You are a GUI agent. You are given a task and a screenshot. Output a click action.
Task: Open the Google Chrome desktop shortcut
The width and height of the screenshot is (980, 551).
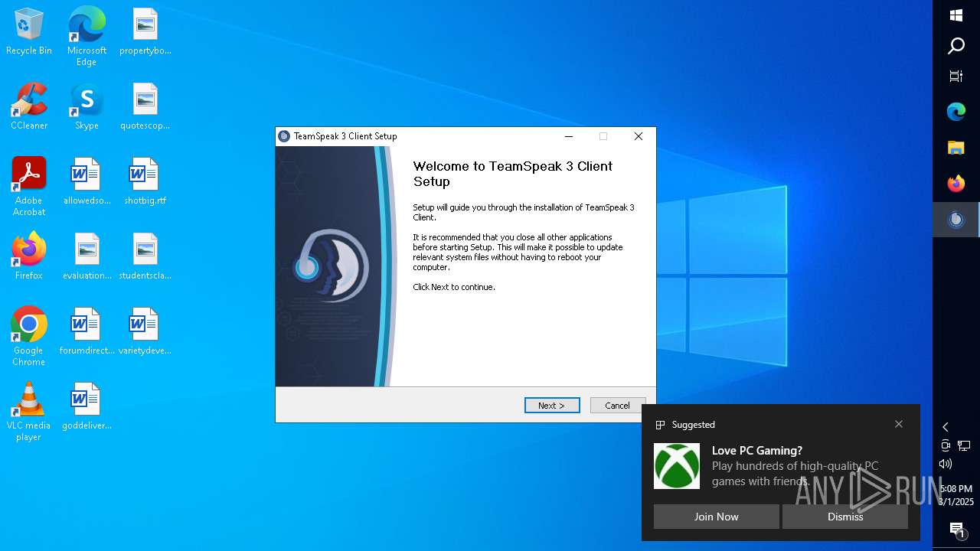[x=29, y=337]
